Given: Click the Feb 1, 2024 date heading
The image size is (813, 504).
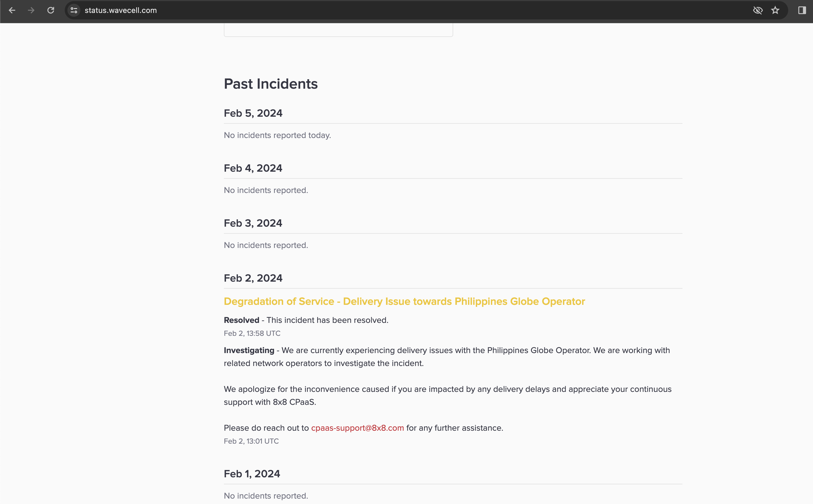Looking at the screenshot, I should [252, 474].
